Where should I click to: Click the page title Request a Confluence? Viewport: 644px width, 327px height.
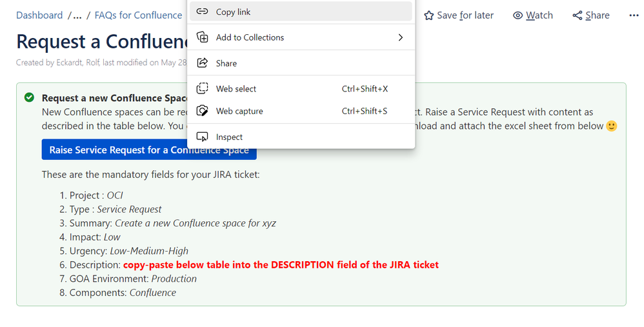point(102,41)
